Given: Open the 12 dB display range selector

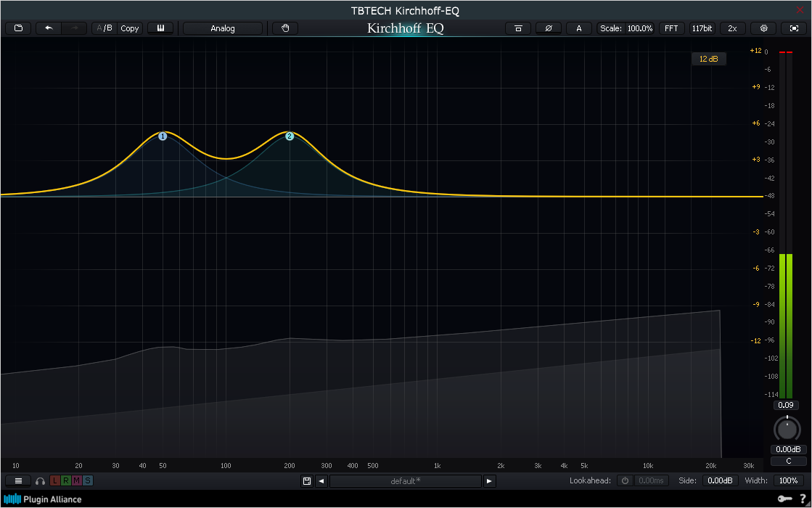Looking at the screenshot, I should (708, 59).
